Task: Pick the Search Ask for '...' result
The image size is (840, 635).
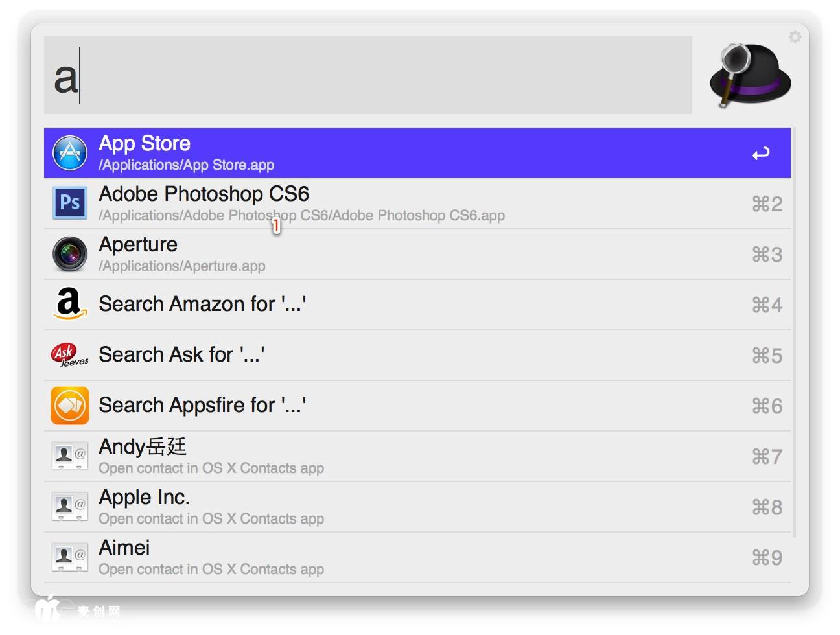Action: coord(415,355)
